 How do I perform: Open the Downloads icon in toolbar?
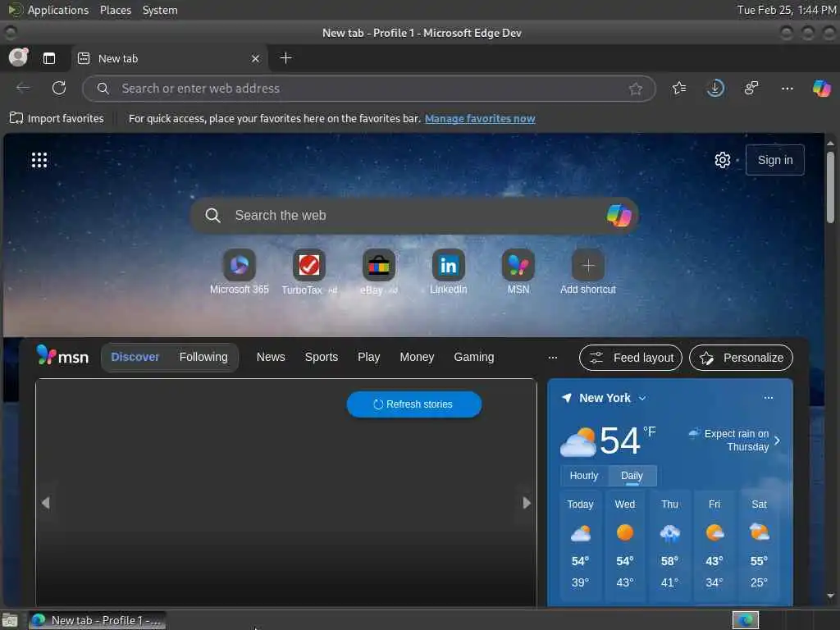715,88
